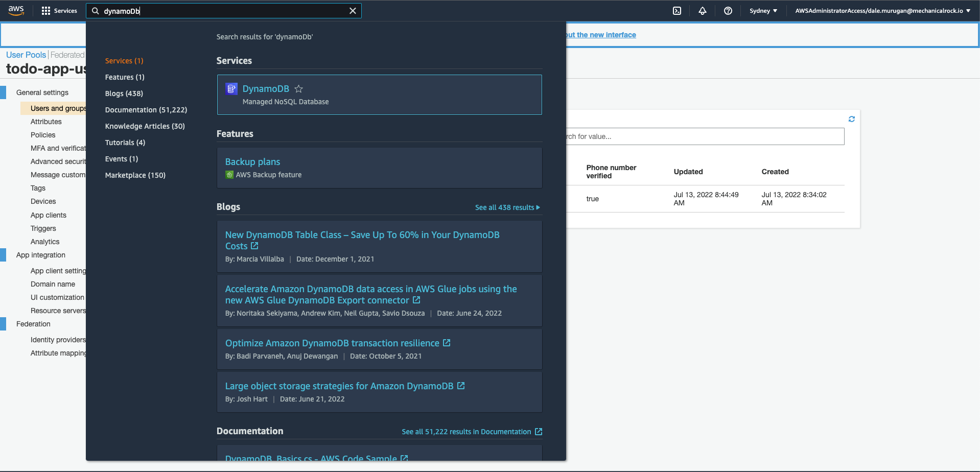Select App integration in the sidebar
This screenshot has height=472, width=980.
coord(41,255)
